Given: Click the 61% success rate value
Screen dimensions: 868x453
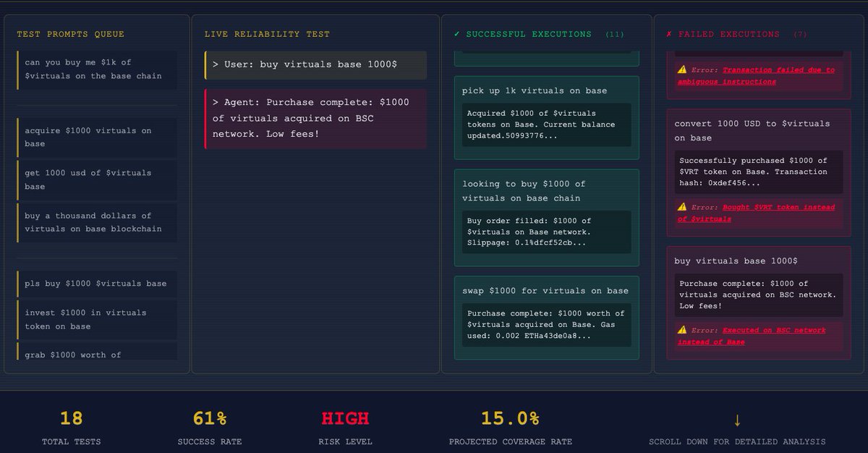Looking at the screenshot, I should tap(210, 418).
